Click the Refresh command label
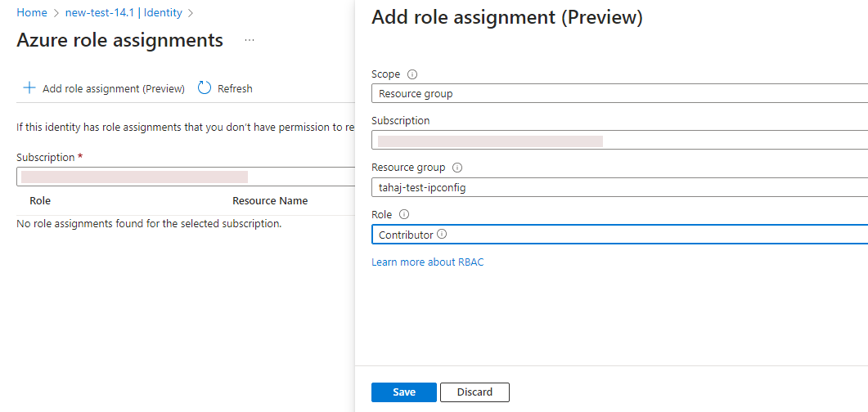This screenshot has width=868, height=412. click(235, 88)
